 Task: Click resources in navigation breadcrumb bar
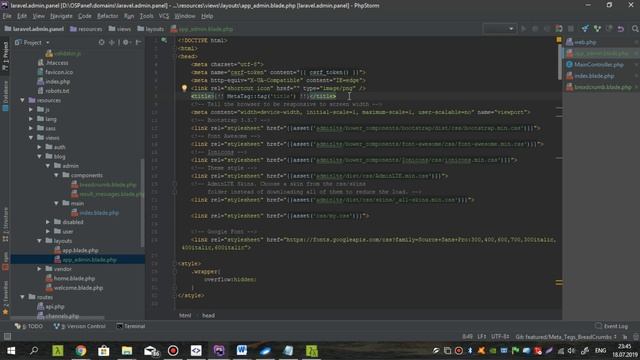pos(86,29)
